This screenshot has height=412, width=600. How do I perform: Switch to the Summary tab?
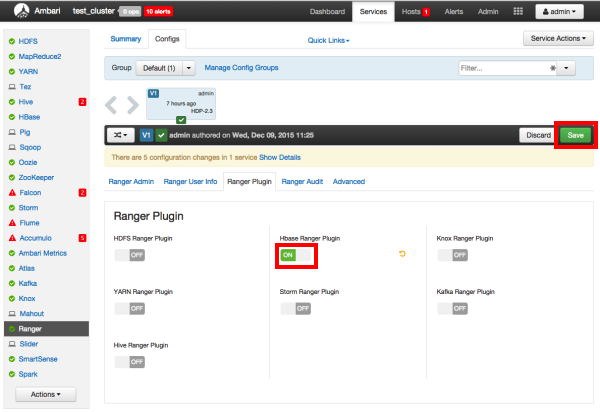[x=126, y=39]
